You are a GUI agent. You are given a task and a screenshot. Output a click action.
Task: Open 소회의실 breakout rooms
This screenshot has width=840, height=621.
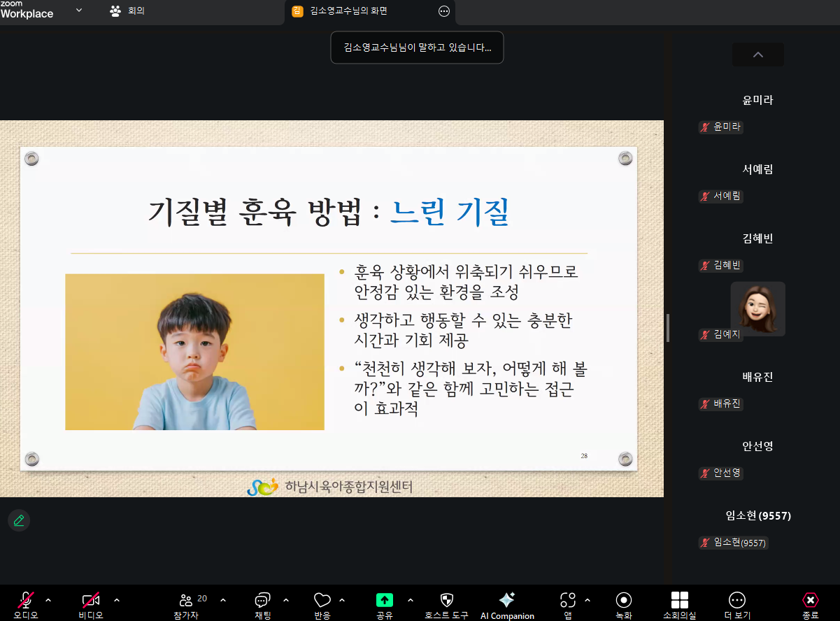[x=679, y=601]
